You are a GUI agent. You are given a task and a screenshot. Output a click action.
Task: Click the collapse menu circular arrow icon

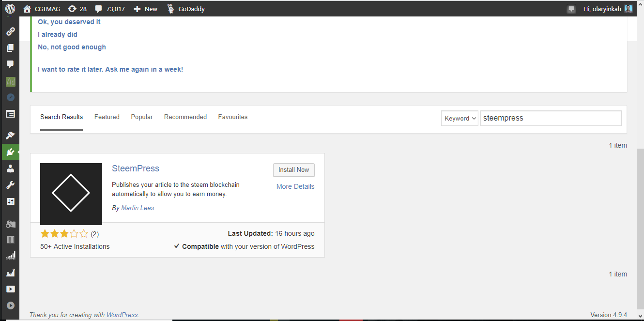click(10, 306)
